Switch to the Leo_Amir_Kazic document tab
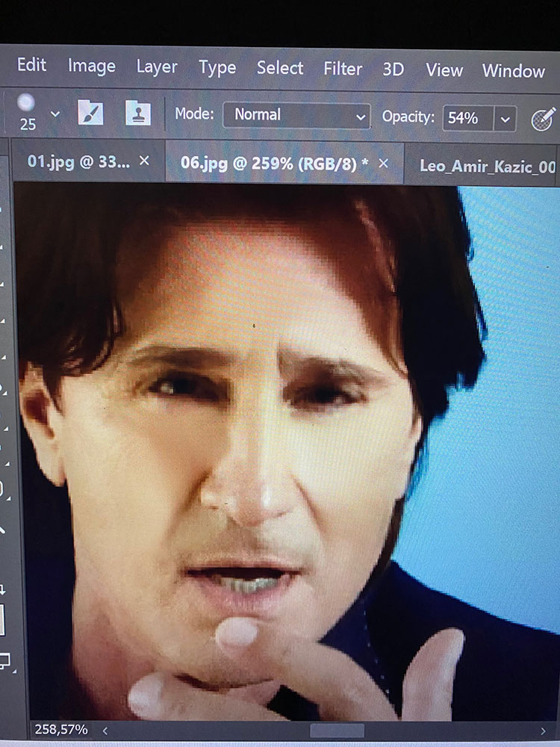This screenshot has height=747, width=560. [487, 166]
